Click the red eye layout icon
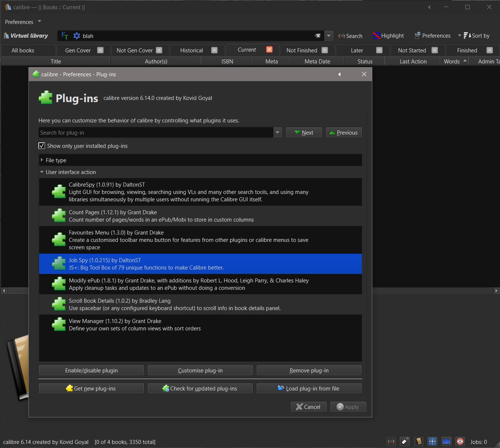The width and height of the screenshot is (500, 448). click(x=460, y=441)
